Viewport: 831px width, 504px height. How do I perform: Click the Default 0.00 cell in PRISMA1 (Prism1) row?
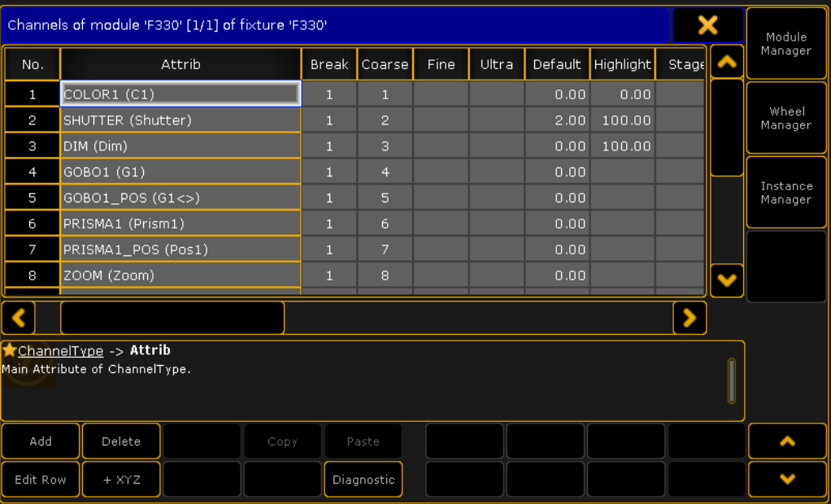[557, 224]
